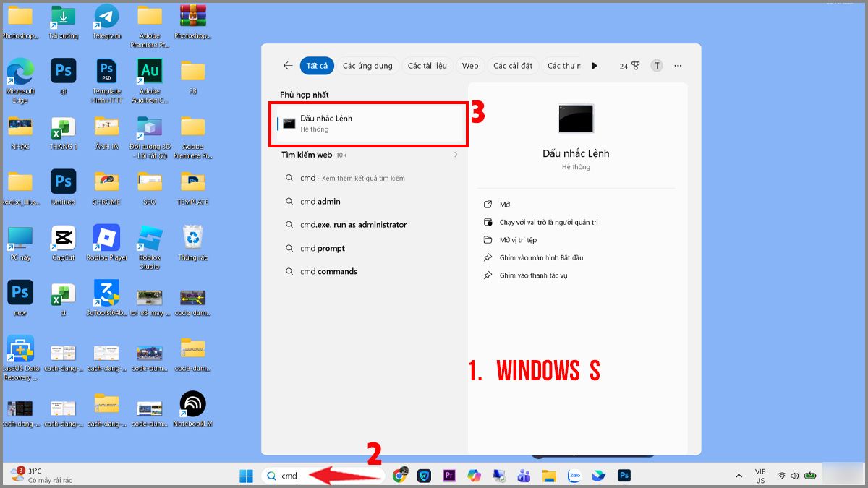
Task: Show more filter tabs with the arrow
Action: pyautogui.click(x=595, y=66)
